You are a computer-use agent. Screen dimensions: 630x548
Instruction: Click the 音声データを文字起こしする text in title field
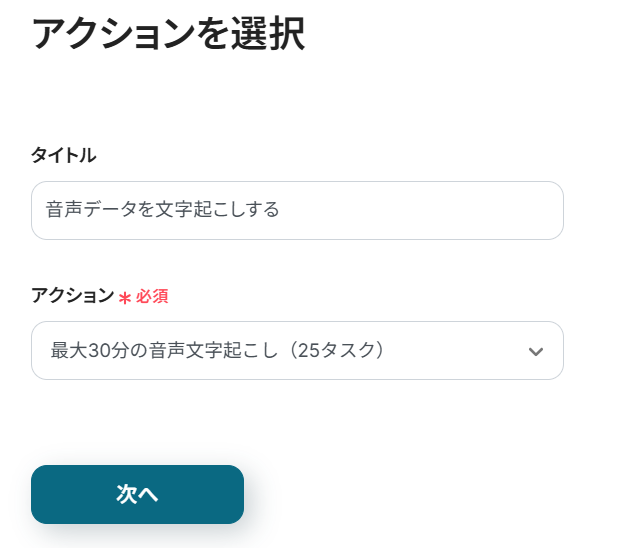pyautogui.click(x=162, y=210)
